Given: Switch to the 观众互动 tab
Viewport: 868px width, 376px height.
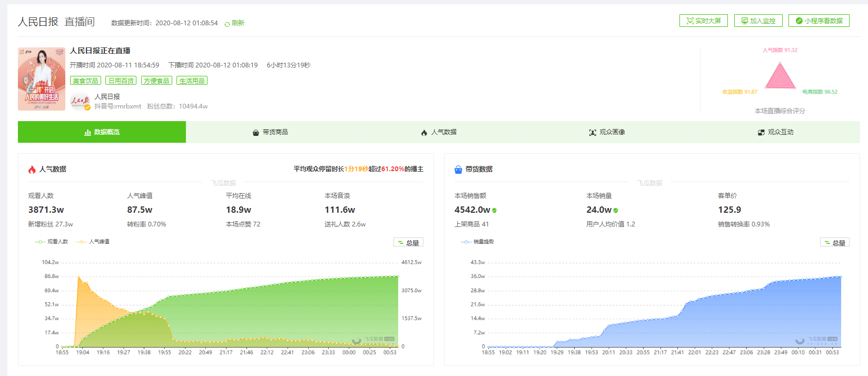Looking at the screenshot, I should pyautogui.click(x=776, y=132).
